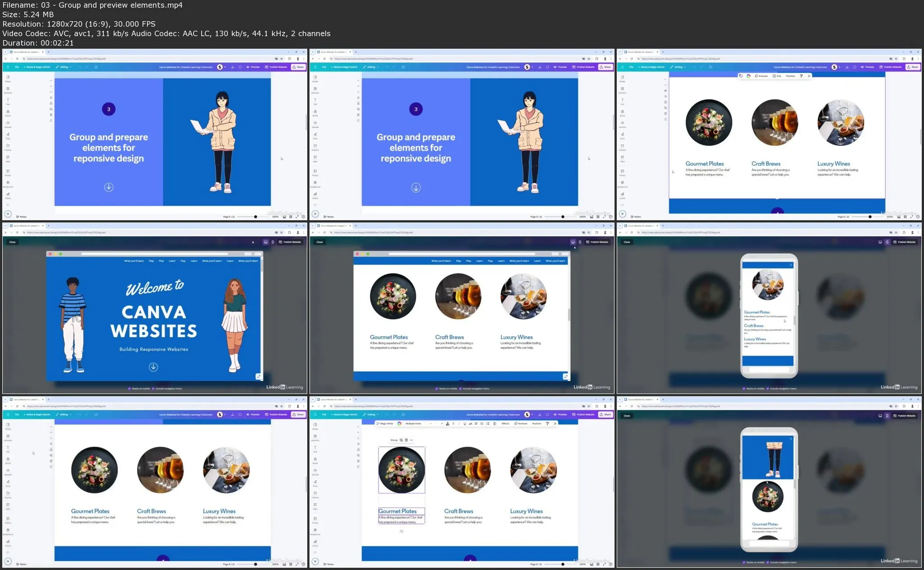
Task: In the eighth frame, click the text alignment icon
Action: point(476,423)
